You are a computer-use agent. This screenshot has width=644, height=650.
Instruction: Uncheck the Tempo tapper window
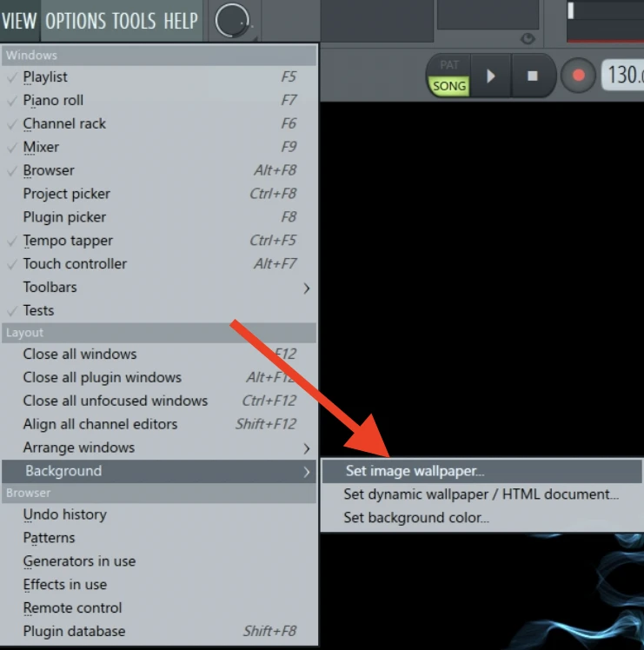click(x=68, y=241)
